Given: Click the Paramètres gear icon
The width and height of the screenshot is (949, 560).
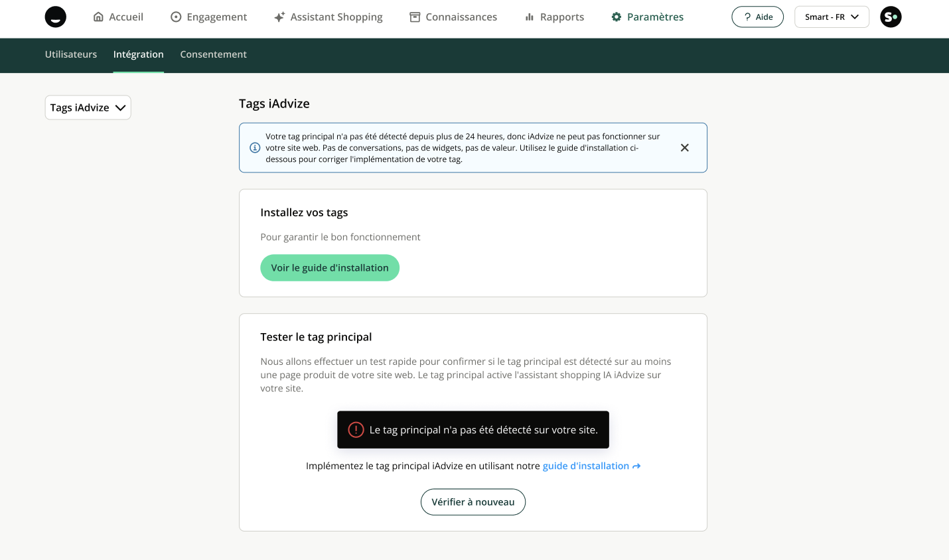Looking at the screenshot, I should [x=617, y=17].
